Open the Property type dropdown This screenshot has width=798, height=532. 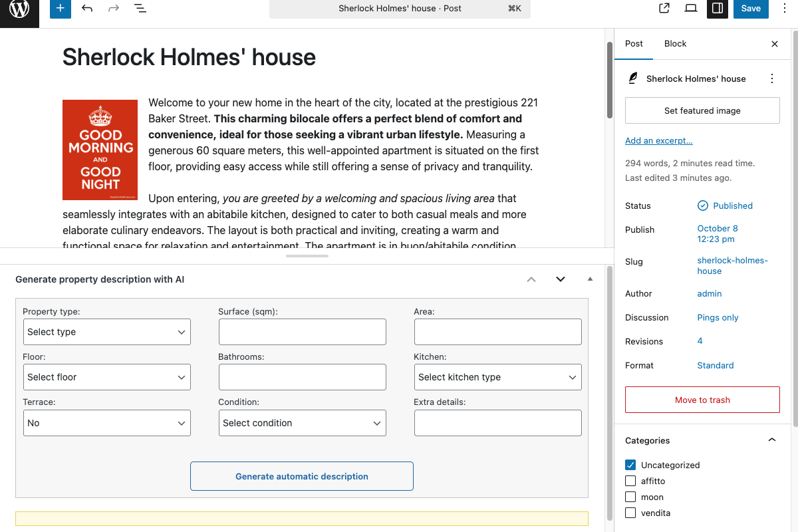coord(106,331)
